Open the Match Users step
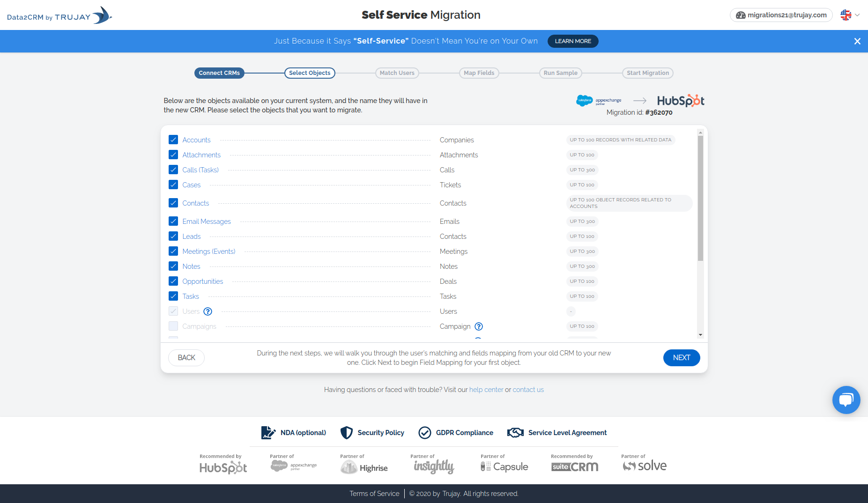 point(397,73)
